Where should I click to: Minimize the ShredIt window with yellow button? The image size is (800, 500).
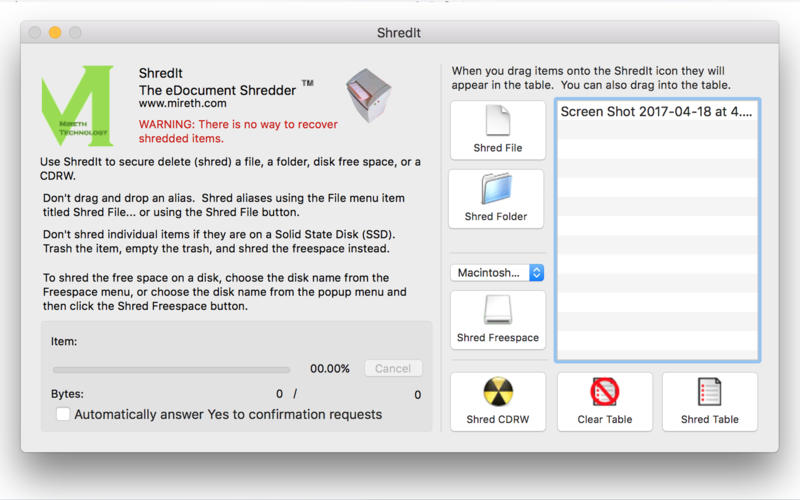pos(55,33)
